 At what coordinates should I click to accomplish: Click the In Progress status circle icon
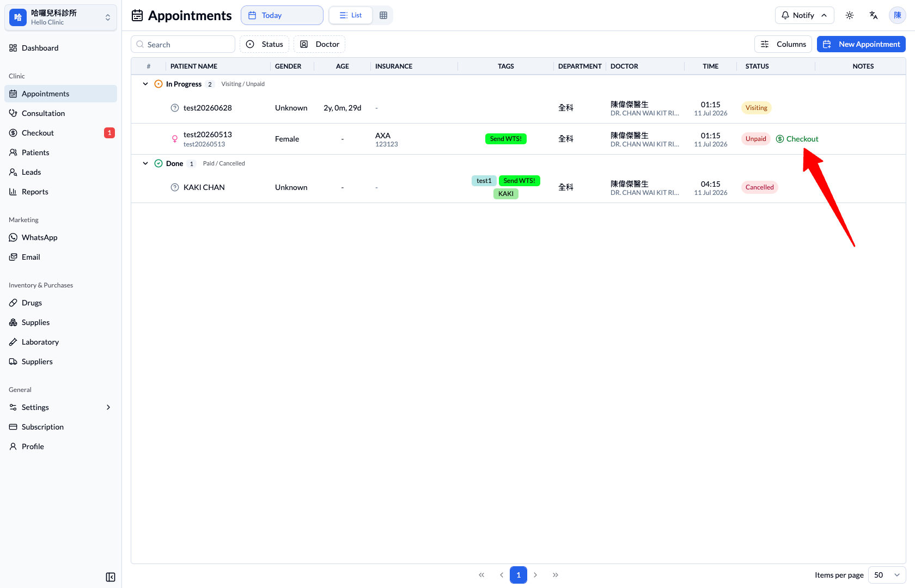coord(158,84)
